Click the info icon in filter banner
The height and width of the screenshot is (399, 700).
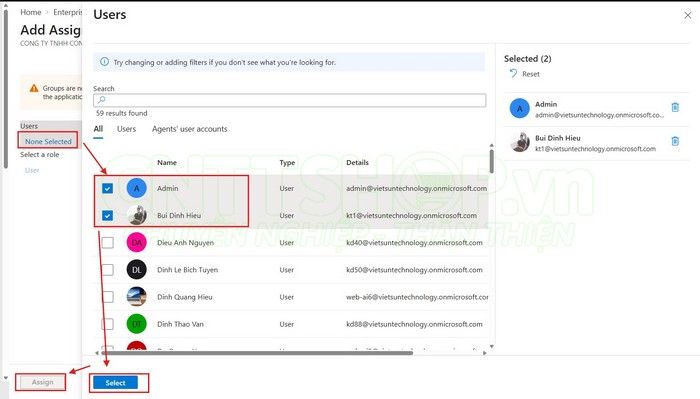coord(104,62)
